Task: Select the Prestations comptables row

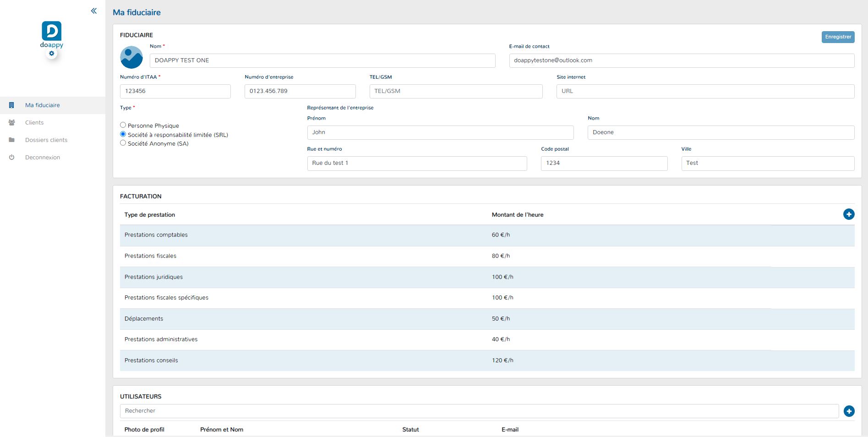Action: pyautogui.click(x=487, y=235)
